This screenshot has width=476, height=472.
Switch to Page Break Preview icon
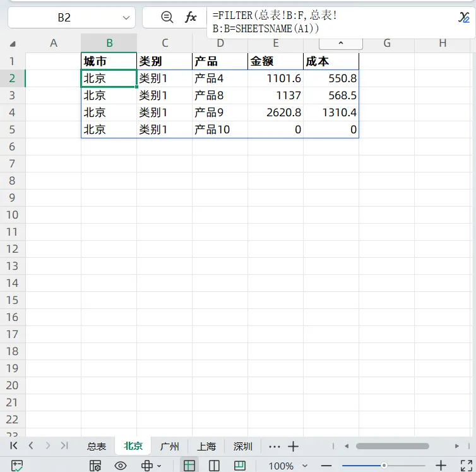[x=240, y=466]
